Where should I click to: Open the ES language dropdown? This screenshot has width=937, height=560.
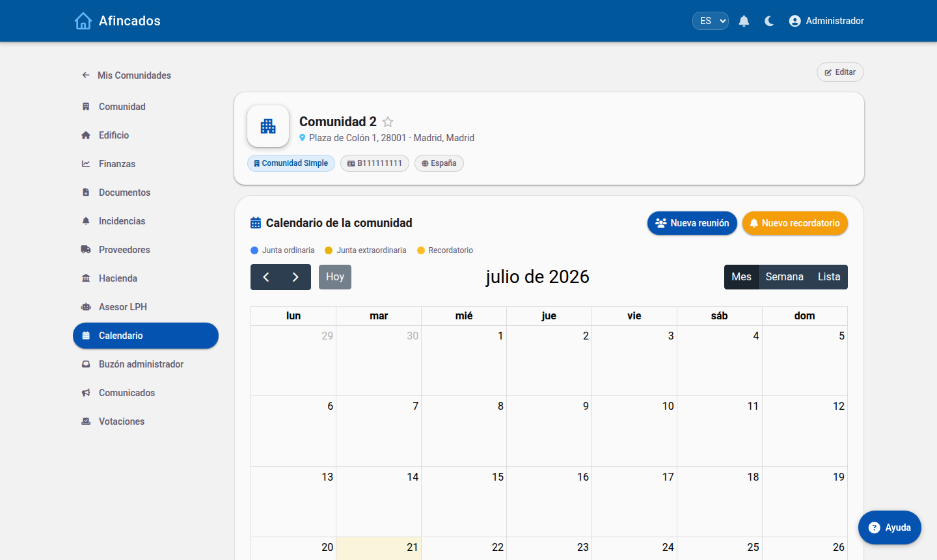pyautogui.click(x=710, y=21)
